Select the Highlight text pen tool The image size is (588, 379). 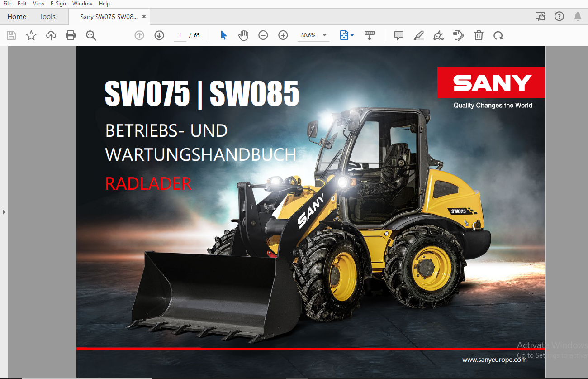(419, 35)
